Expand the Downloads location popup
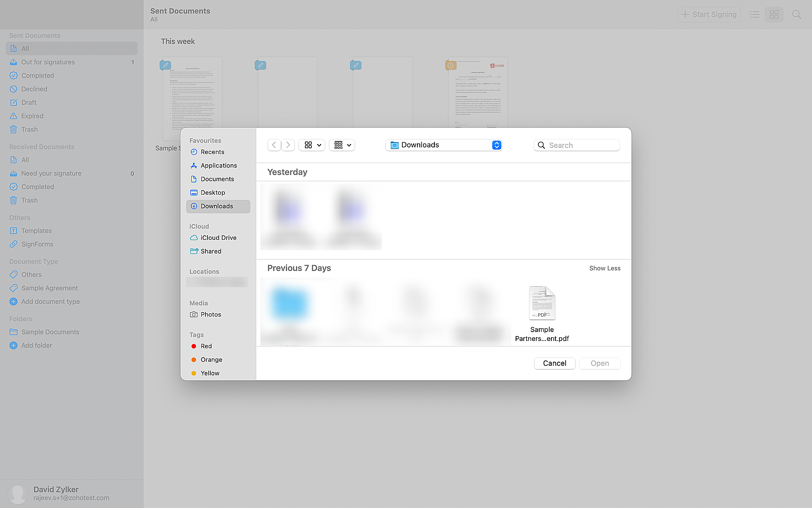Image resolution: width=812 pixels, height=508 pixels. 497,145
